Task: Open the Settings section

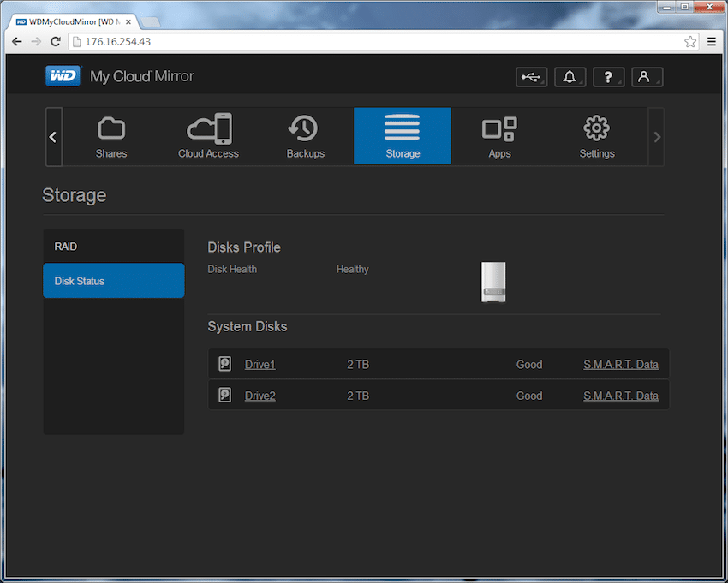Action: click(597, 136)
